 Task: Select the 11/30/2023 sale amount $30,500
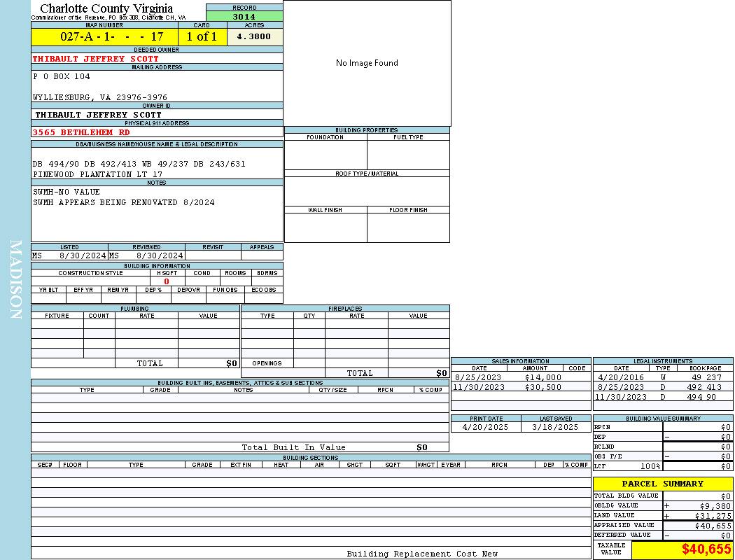click(x=542, y=387)
